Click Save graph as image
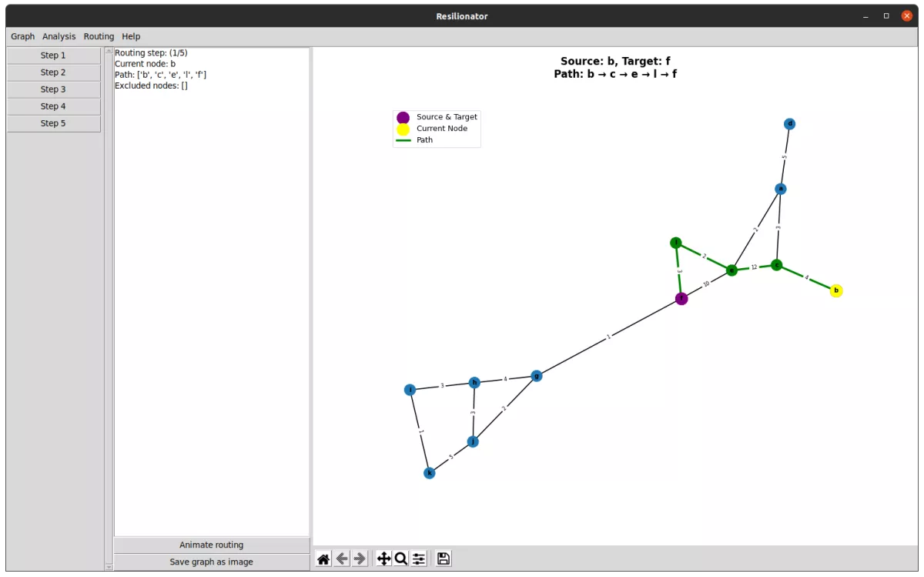 (x=211, y=562)
